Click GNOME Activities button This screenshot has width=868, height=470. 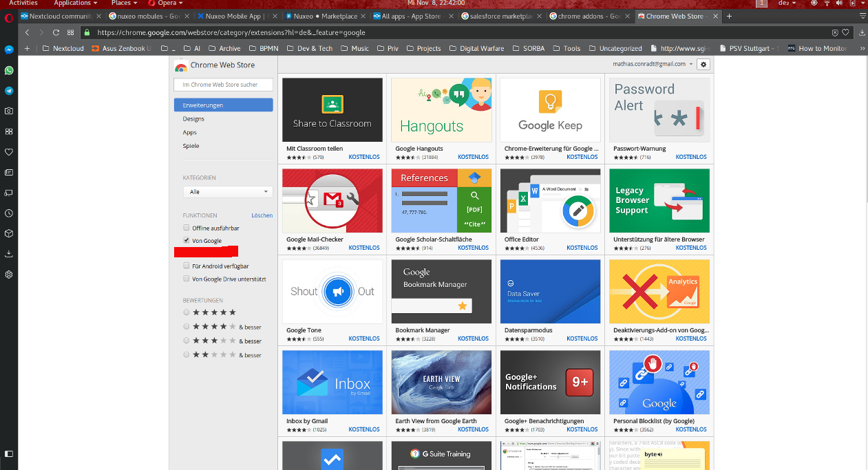click(23, 3)
